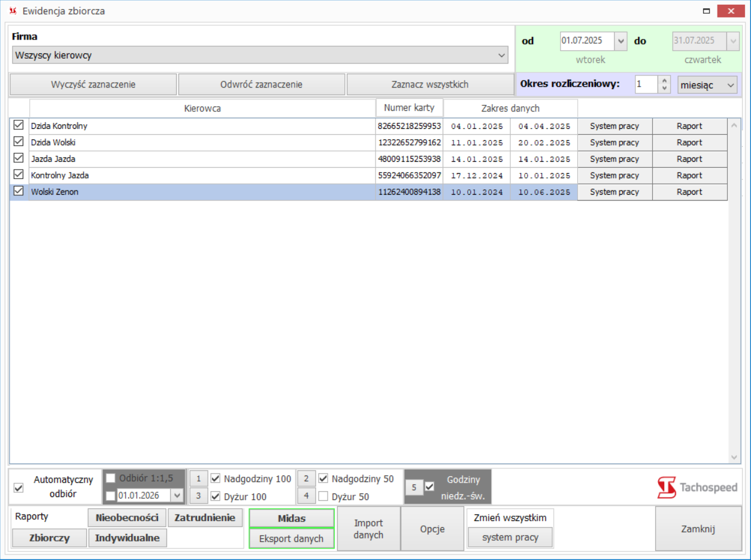Uncheck the Dzida Kontrolny driver checkbox
Image resolution: width=751 pixels, height=560 pixels.
click(19, 126)
